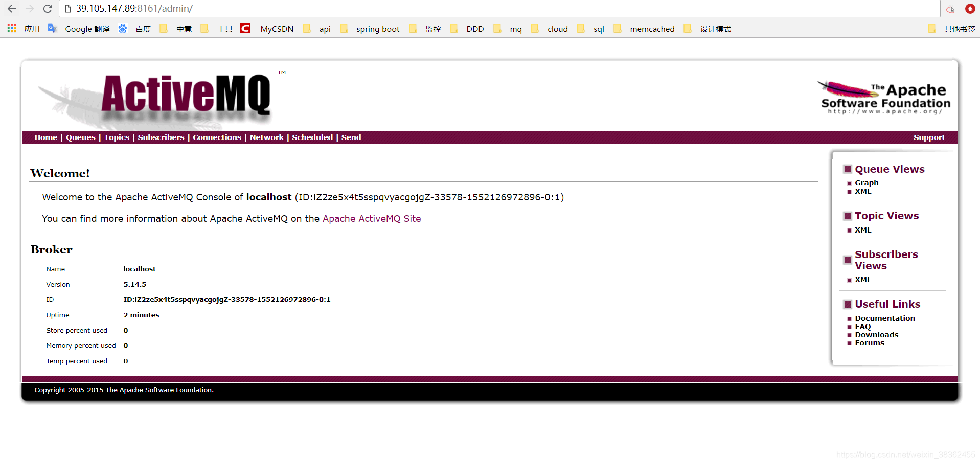Open the Documentation link

(885, 318)
